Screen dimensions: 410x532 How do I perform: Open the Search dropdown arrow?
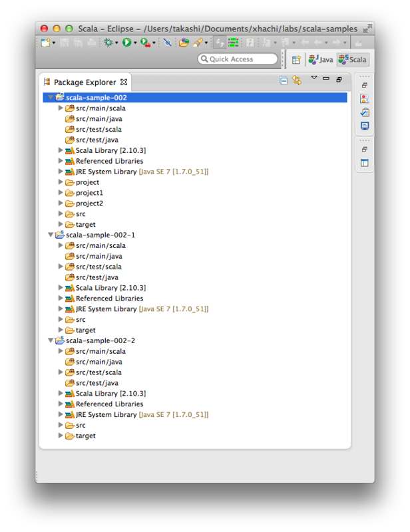pos(206,43)
